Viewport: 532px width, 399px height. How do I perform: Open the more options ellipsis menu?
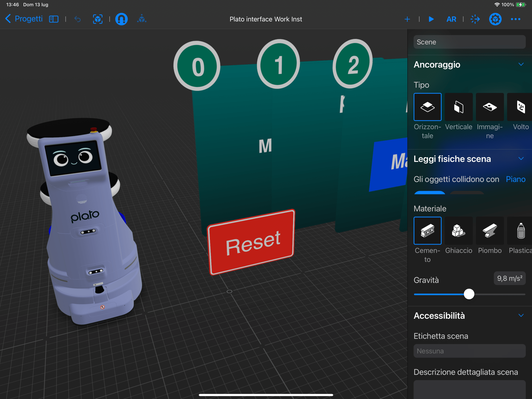(516, 19)
